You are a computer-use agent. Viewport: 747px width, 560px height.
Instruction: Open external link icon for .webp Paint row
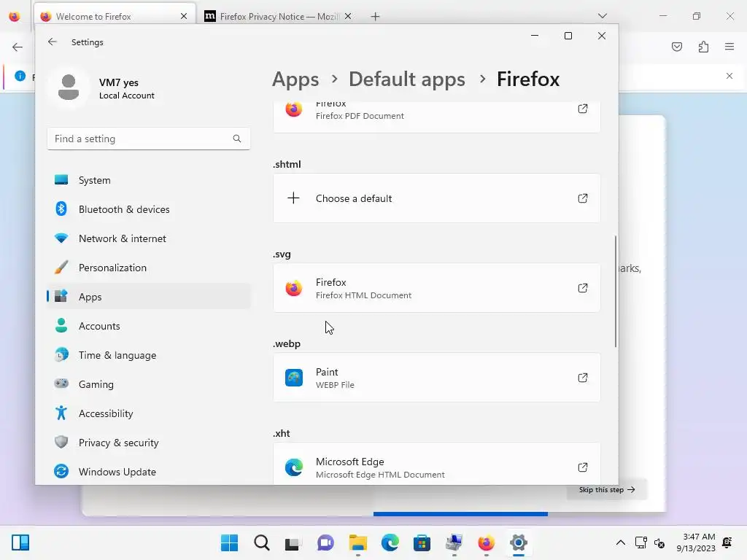coord(583,378)
